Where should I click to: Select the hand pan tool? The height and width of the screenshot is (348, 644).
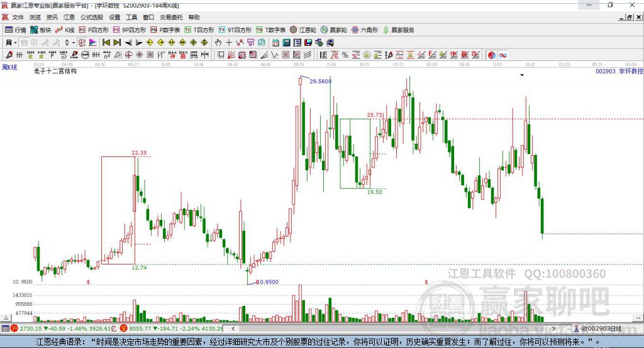(x=218, y=42)
